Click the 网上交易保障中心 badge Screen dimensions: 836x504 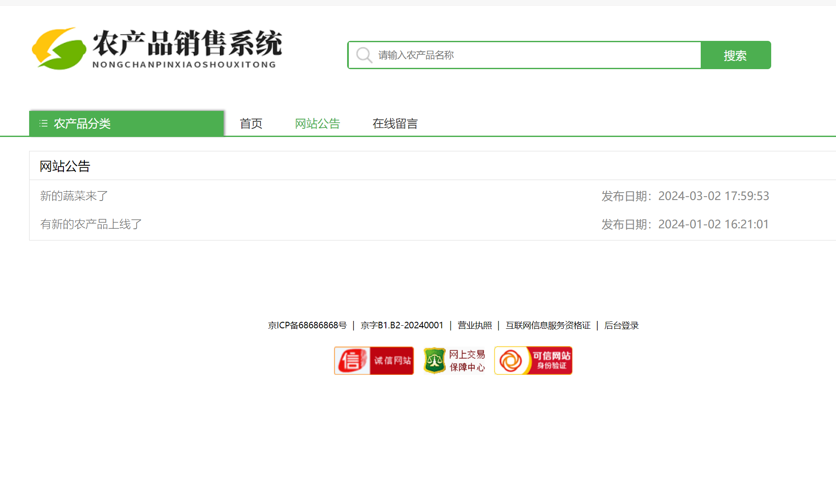pos(454,360)
